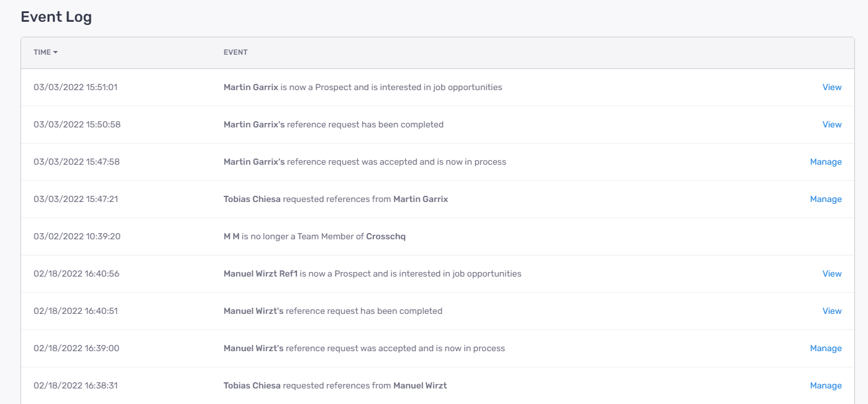
Task: Select timestamp 03/03/2022 15:51:01
Action: tap(75, 87)
